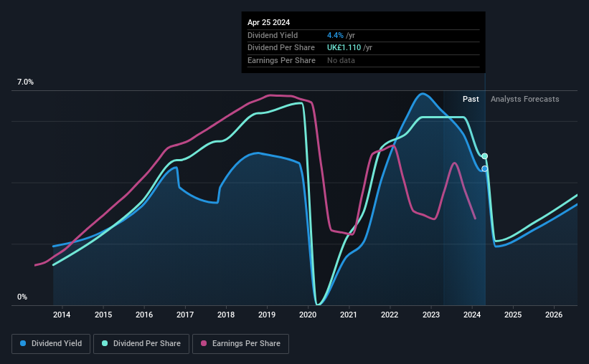
Task: Click the Apr 25 2024 tooltip date
Action: point(268,22)
